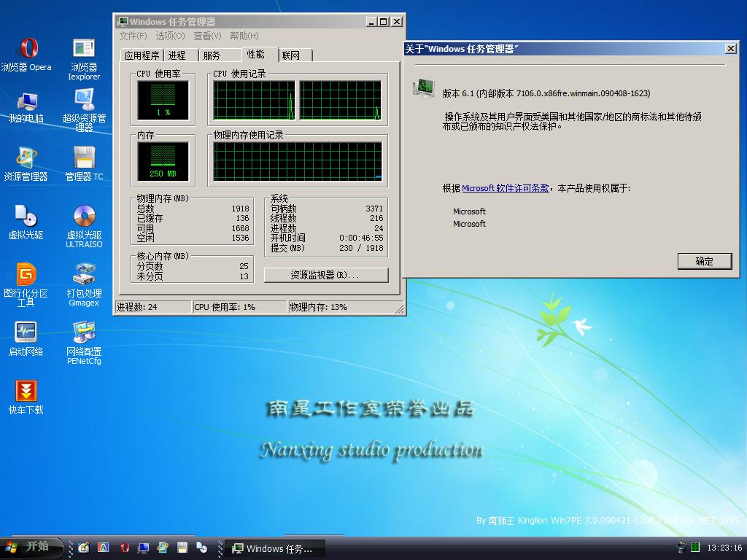747x560 pixels.
Task: Click the Windows 任务... taskbar button
Action: pyautogui.click(x=275, y=548)
